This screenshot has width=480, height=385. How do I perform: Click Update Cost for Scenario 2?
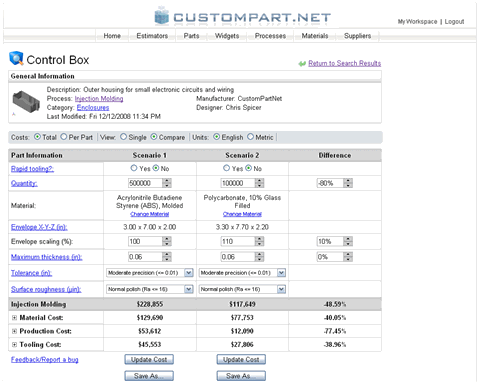tap(241, 360)
